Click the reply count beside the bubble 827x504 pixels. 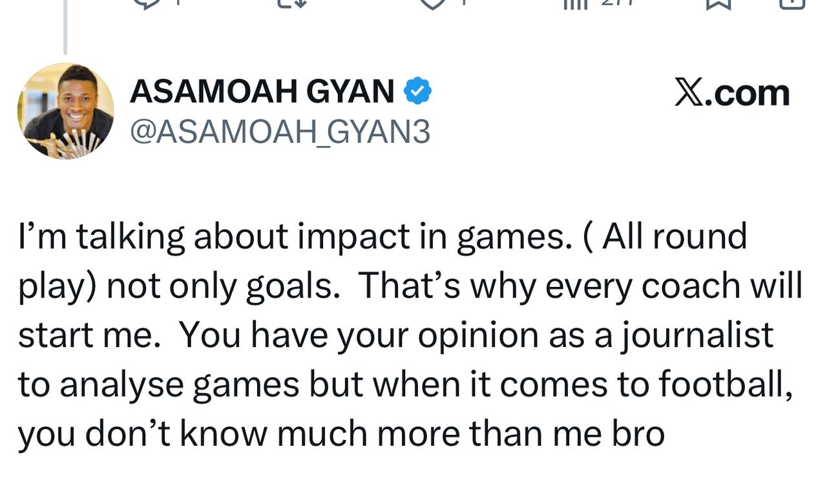pyautogui.click(x=178, y=3)
